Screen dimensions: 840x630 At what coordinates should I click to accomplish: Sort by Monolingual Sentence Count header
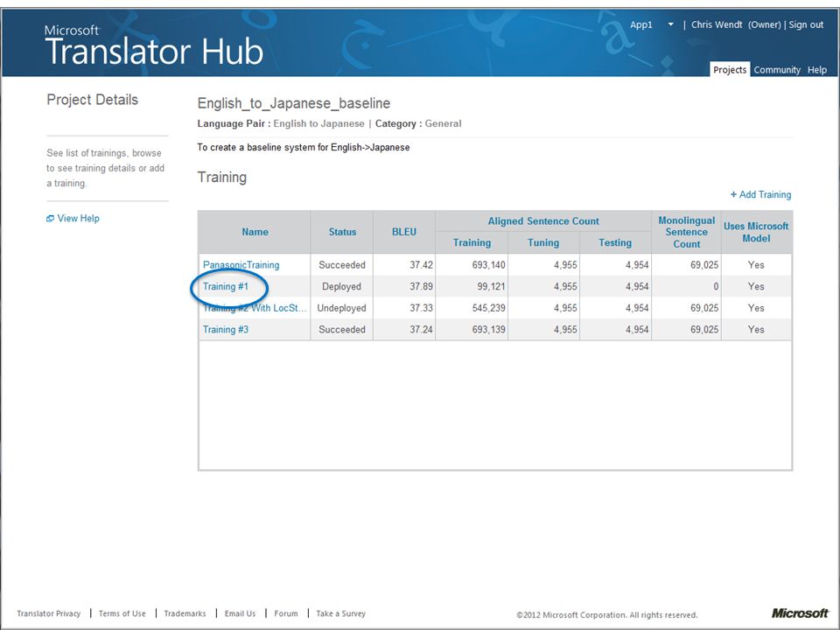pos(686,232)
